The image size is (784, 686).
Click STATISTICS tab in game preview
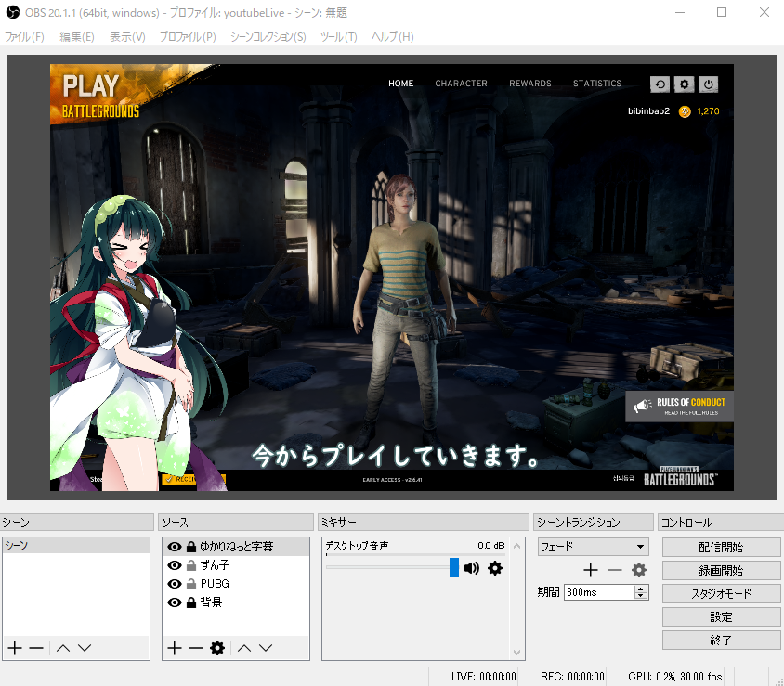[x=597, y=84]
